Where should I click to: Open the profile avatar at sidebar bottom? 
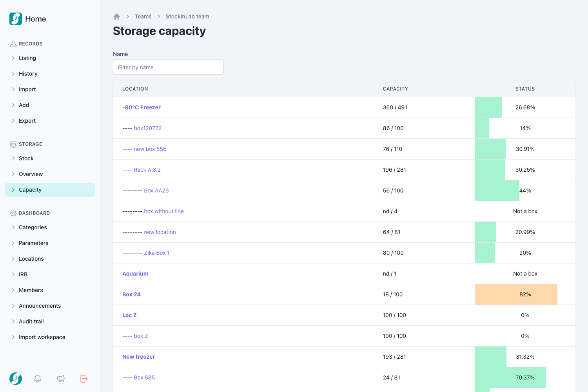pyautogui.click(x=16, y=379)
